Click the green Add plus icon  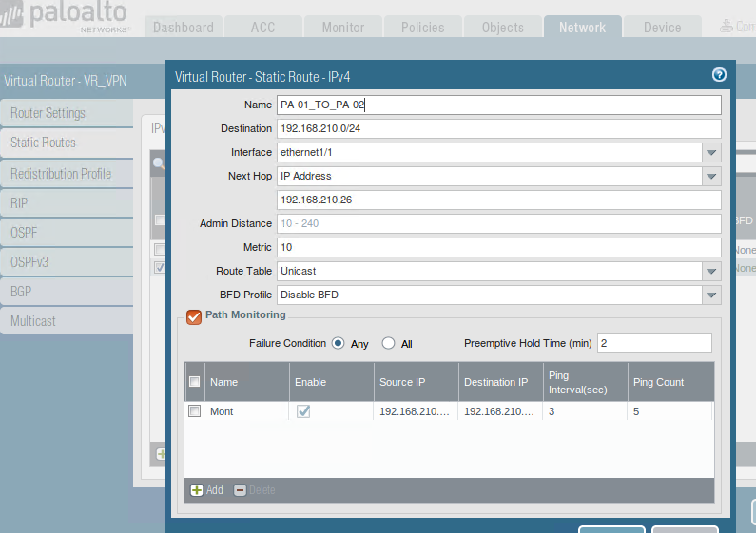point(197,490)
